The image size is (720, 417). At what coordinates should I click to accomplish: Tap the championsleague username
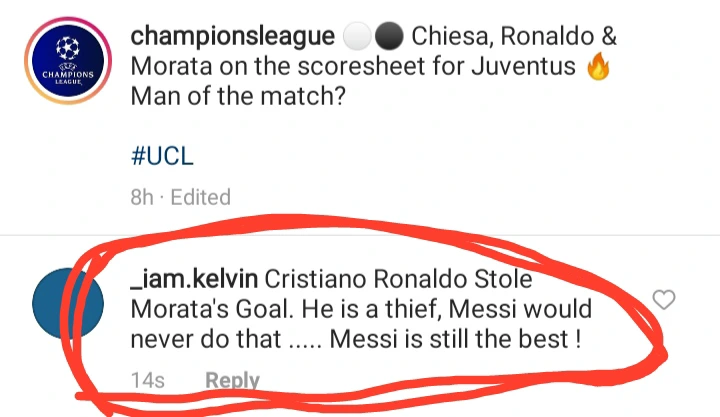232,37
